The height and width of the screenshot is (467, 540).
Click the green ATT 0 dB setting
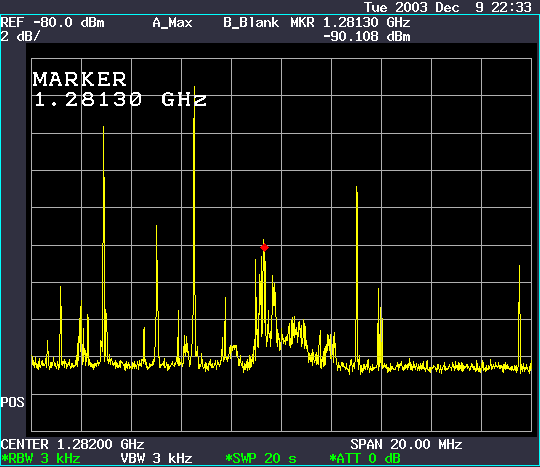(365, 459)
